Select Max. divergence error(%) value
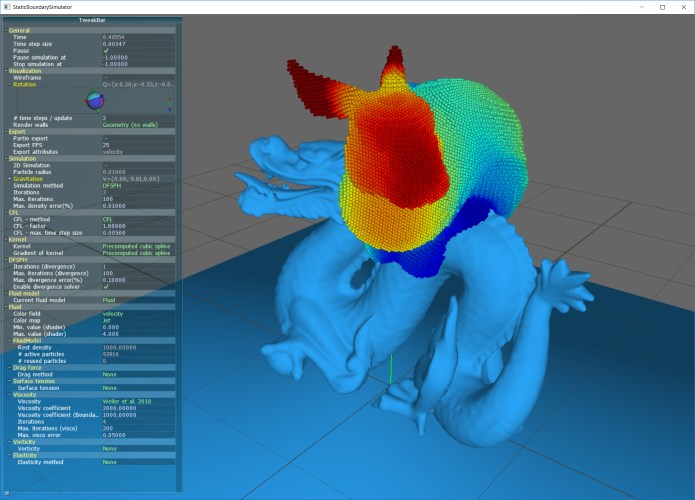Image resolution: width=695 pixels, height=500 pixels. [x=139, y=280]
